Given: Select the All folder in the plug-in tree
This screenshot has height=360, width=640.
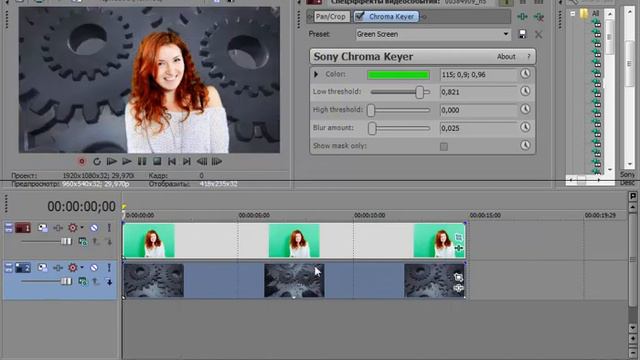Looking at the screenshot, I should pyautogui.click(x=595, y=13).
